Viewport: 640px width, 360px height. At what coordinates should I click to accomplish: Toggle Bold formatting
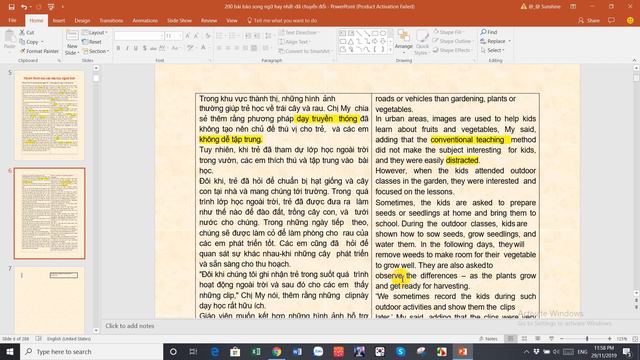118,48
